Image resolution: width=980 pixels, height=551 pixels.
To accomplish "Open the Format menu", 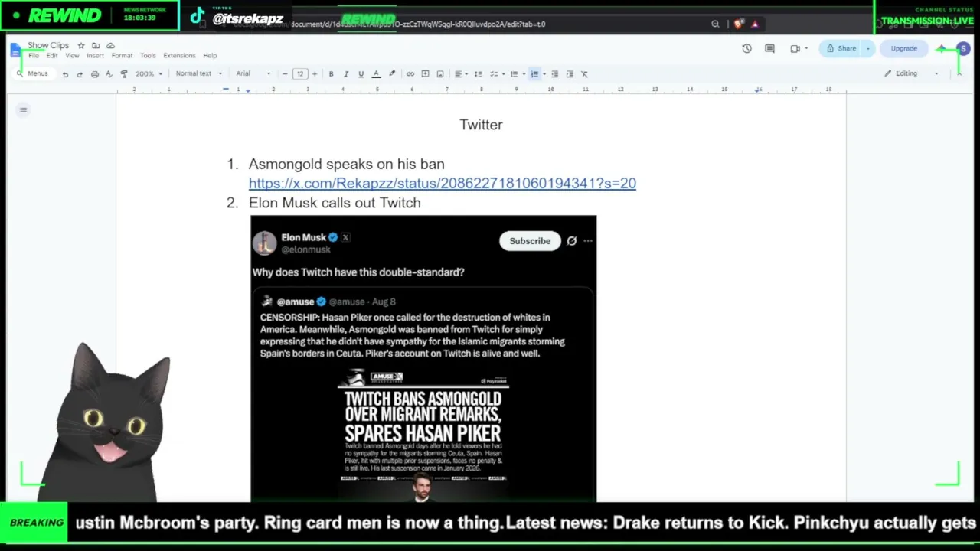I will [x=122, y=56].
